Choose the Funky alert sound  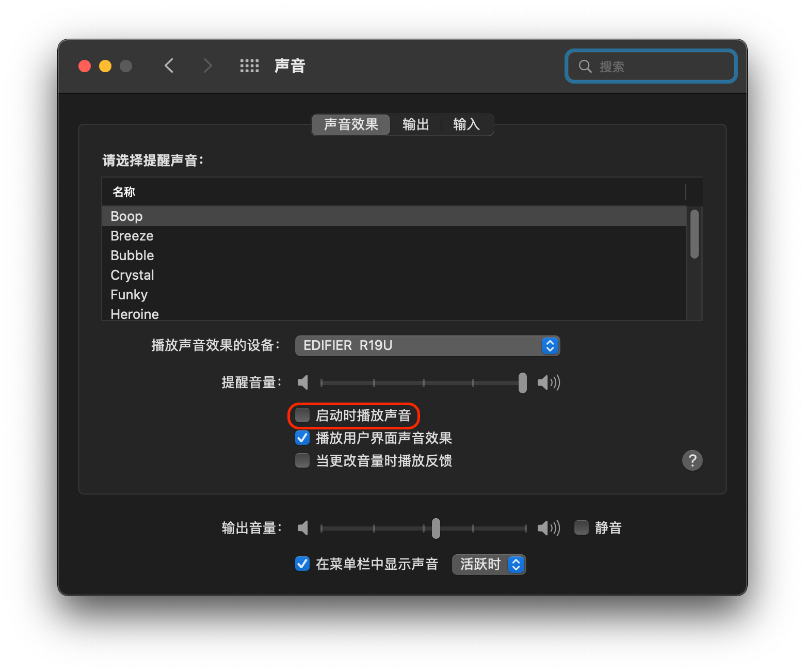point(129,295)
